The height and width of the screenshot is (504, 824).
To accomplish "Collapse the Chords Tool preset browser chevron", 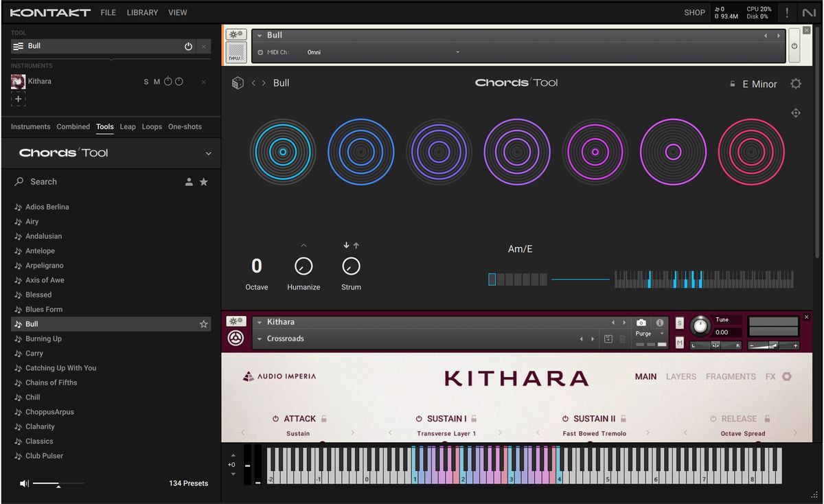I will tap(208, 153).
